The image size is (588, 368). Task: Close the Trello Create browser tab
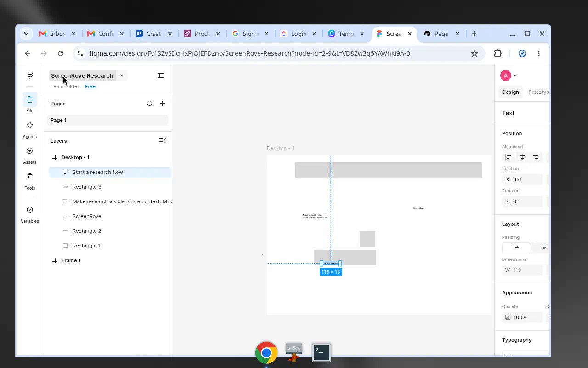(x=170, y=34)
